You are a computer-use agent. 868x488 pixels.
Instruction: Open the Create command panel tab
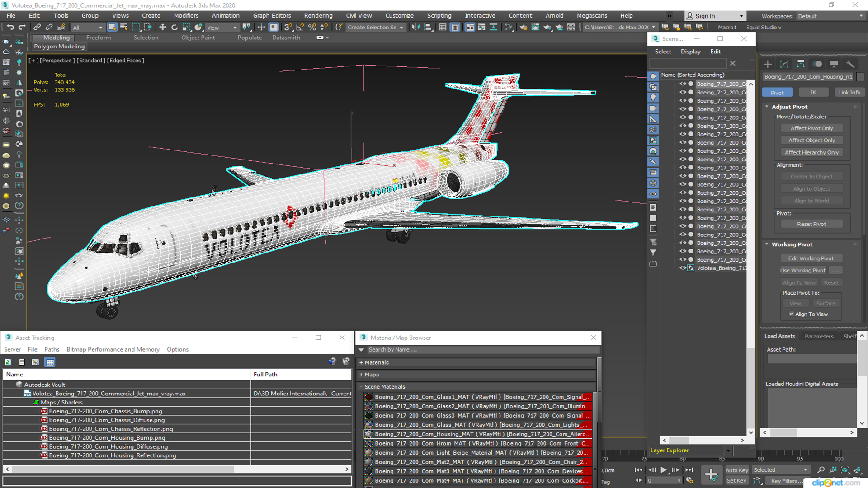coord(768,64)
